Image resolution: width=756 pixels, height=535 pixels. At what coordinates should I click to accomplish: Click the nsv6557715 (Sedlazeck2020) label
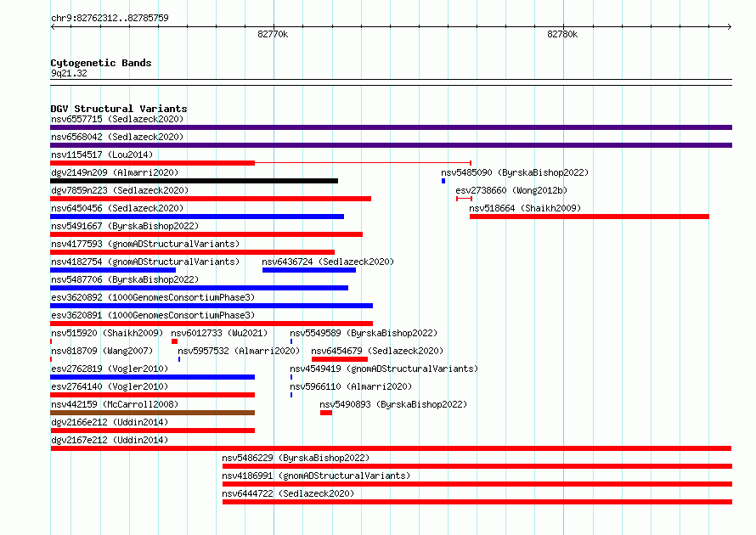click(117, 119)
